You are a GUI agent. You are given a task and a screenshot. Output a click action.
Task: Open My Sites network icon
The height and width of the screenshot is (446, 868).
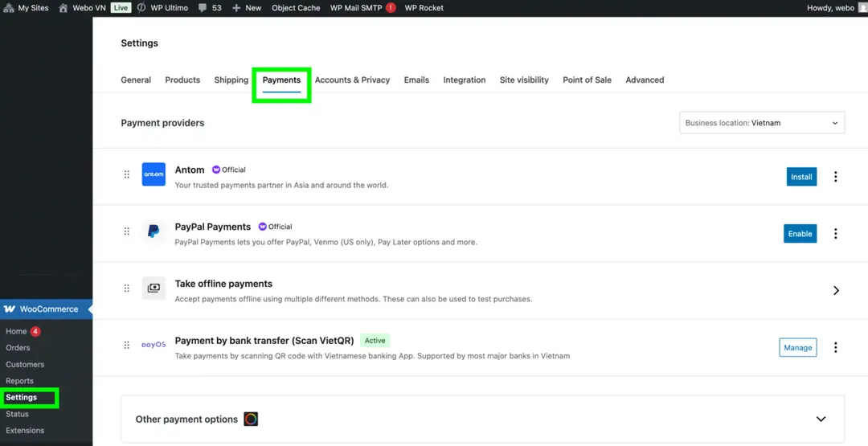pyautogui.click(x=9, y=8)
